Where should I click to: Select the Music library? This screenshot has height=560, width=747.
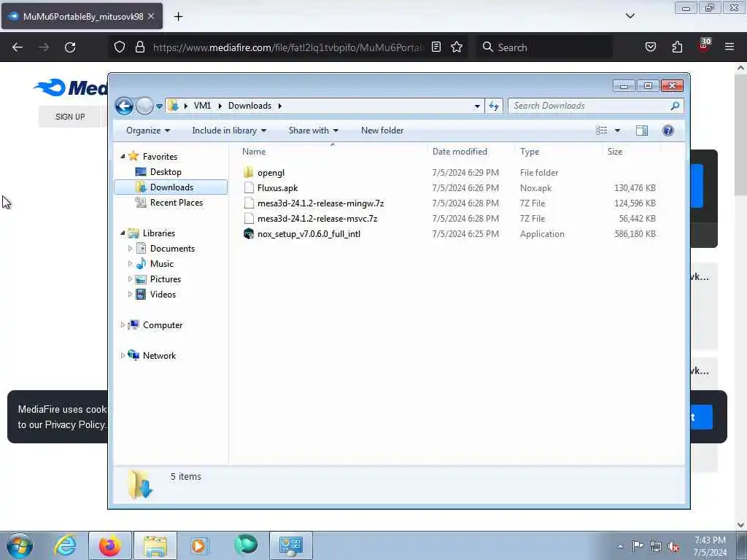(161, 264)
